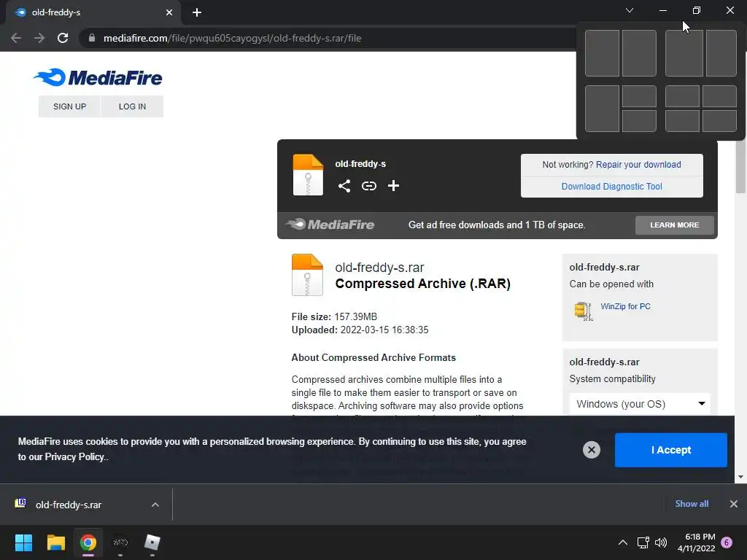Reload the page
This screenshot has width=747, height=560.
point(63,38)
